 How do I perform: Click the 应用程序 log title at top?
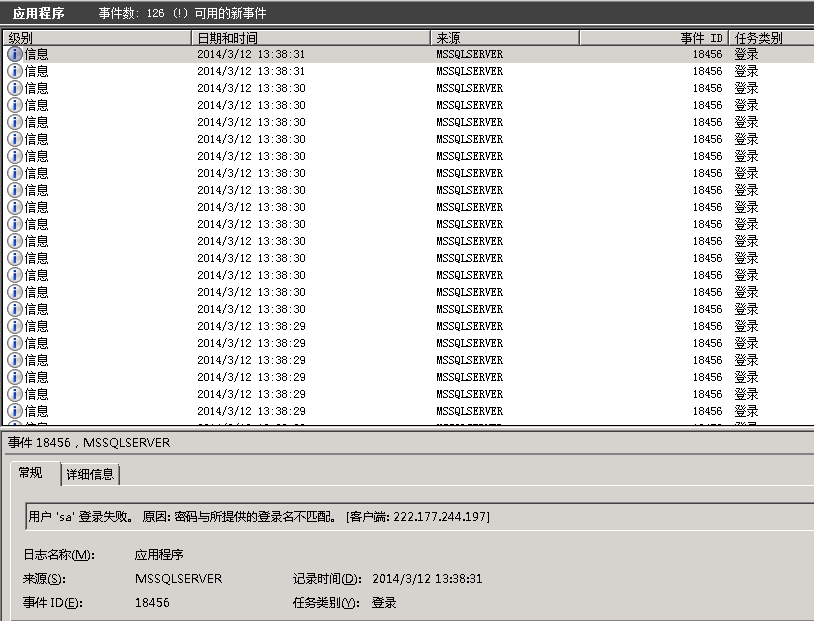click(38, 14)
